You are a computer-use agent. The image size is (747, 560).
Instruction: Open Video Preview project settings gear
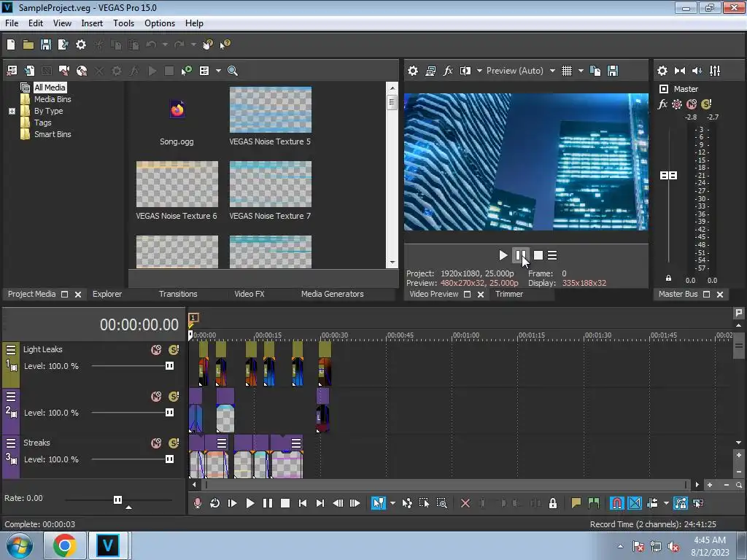(413, 71)
